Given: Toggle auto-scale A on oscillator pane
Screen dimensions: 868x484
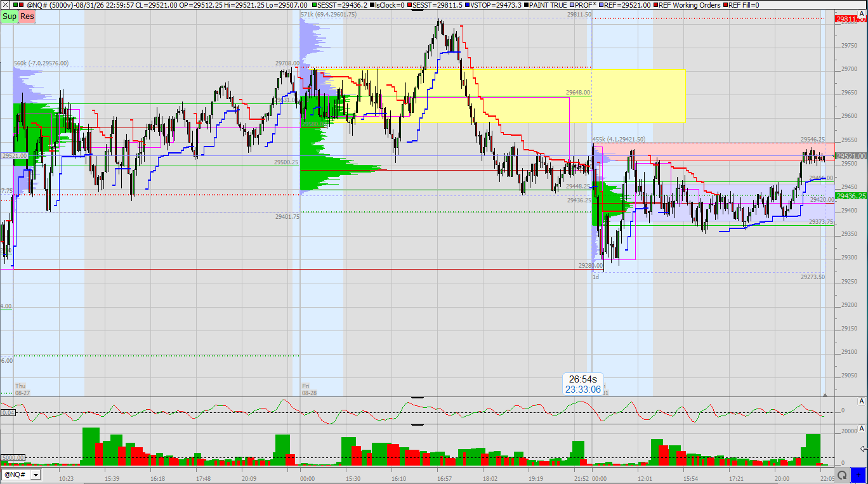Looking at the screenshot, I should (x=861, y=402).
